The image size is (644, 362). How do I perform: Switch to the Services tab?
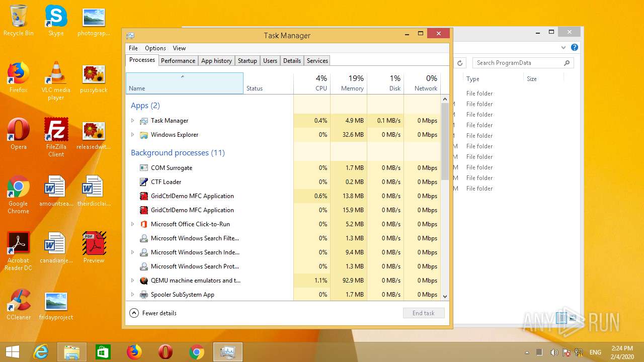(x=317, y=61)
